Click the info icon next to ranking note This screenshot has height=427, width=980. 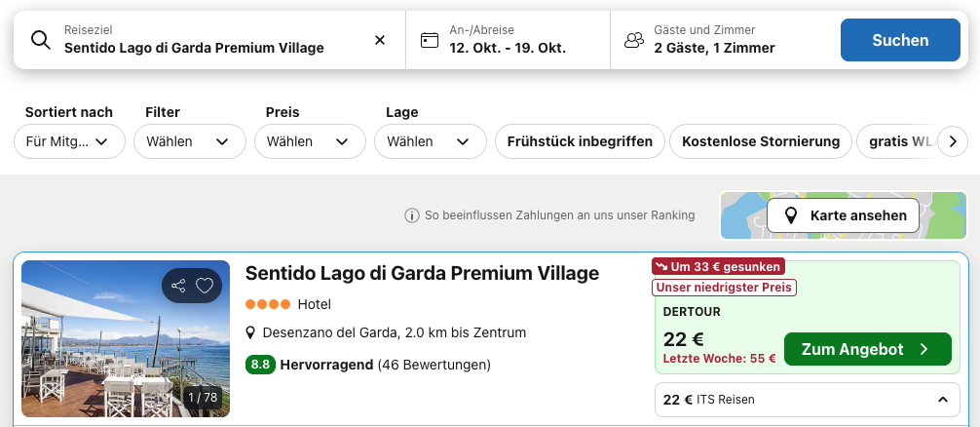click(411, 215)
